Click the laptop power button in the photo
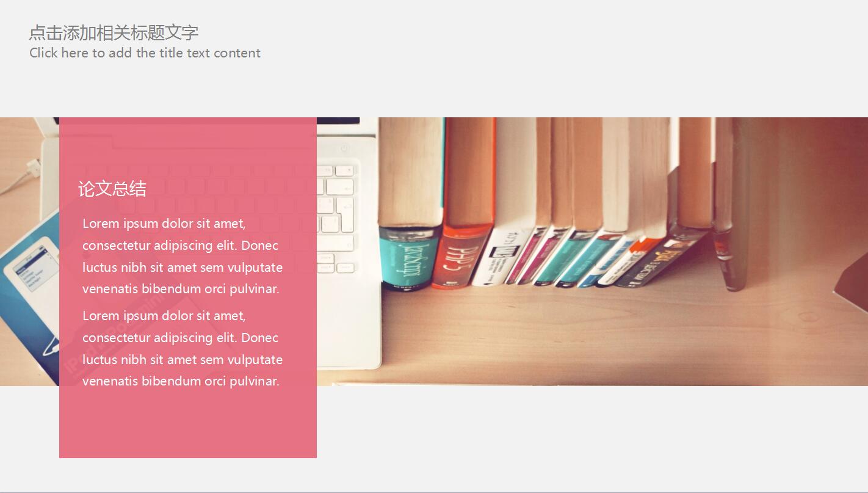The width and height of the screenshot is (868, 493). (344, 148)
